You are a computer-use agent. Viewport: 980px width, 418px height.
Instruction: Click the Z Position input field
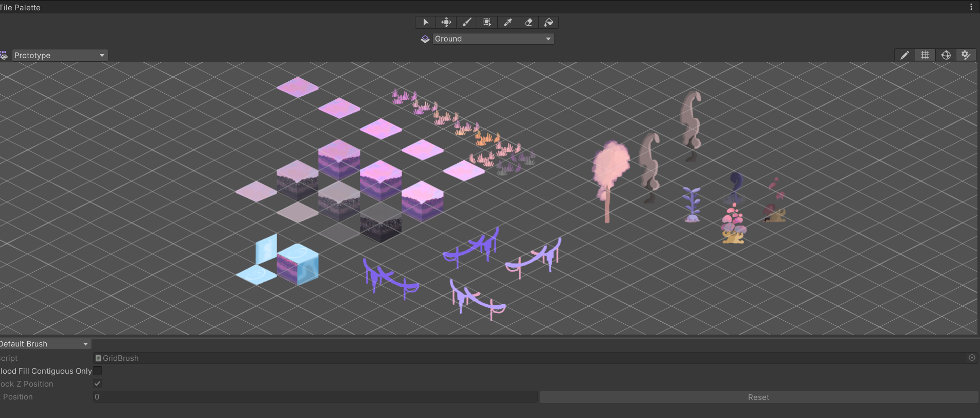(x=315, y=397)
